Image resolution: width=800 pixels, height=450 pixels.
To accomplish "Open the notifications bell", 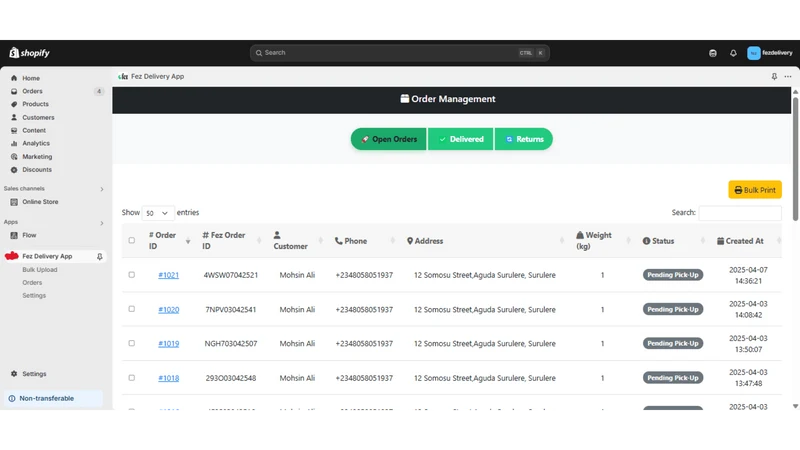I will click(733, 53).
